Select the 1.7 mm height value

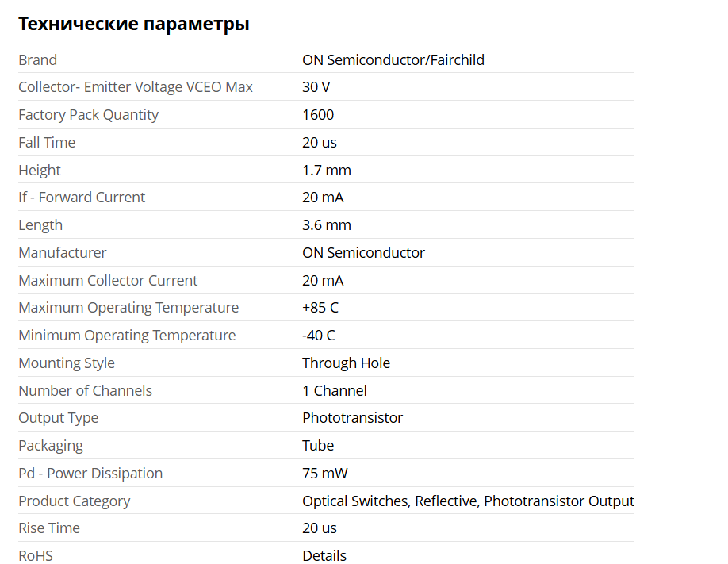[x=326, y=171]
